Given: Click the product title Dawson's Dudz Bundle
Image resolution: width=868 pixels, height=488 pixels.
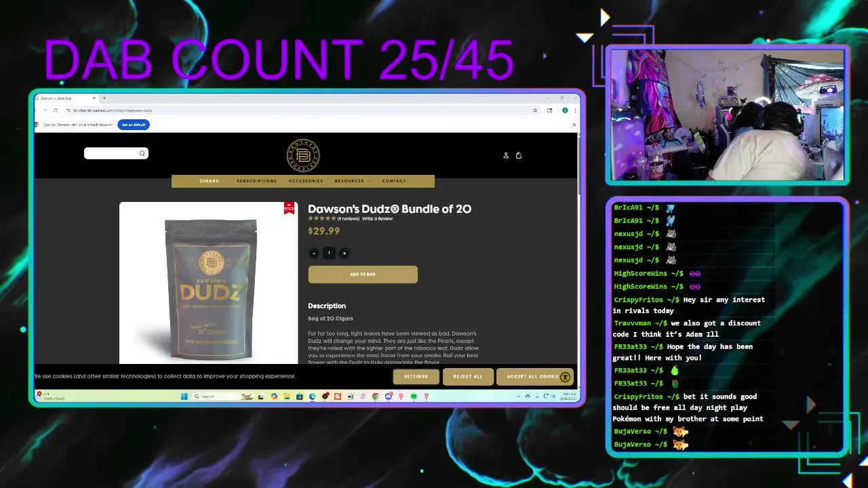Looking at the screenshot, I should coord(389,209).
